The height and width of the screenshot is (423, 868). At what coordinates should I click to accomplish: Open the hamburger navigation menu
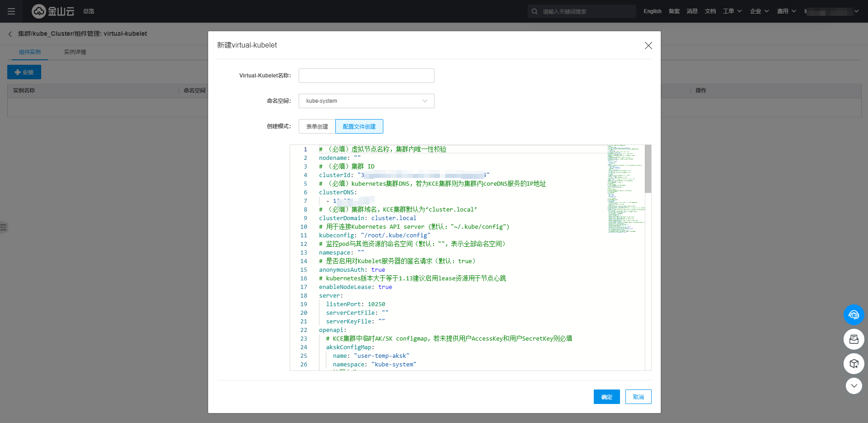pyautogui.click(x=11, y=11)
